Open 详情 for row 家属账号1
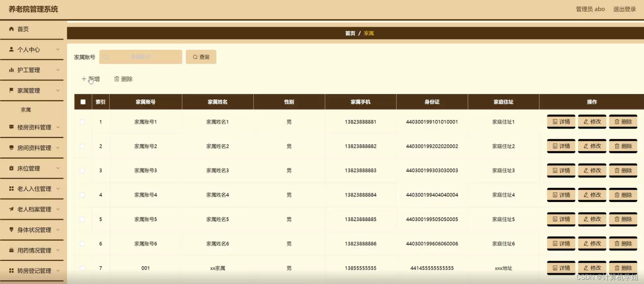The width and height of the screenshot is (644, 284). click(561, 122)
